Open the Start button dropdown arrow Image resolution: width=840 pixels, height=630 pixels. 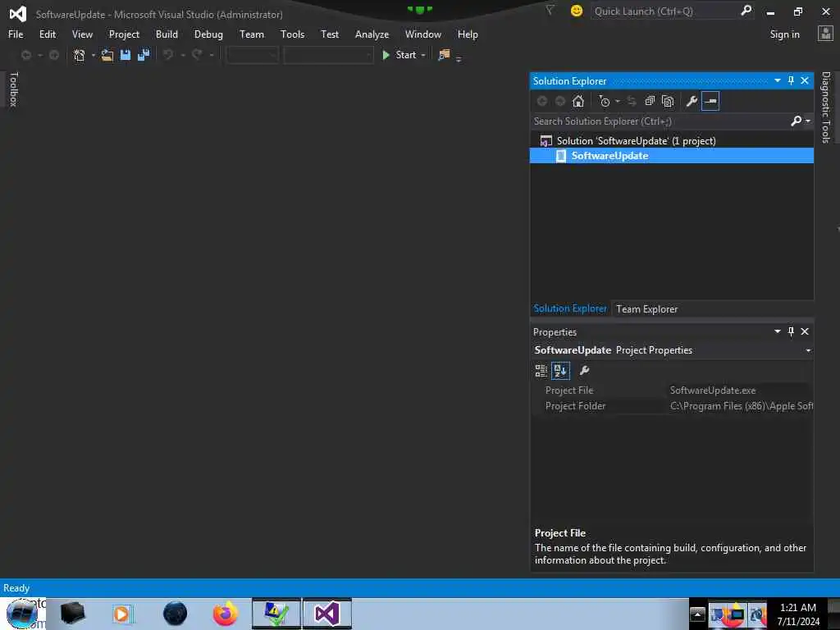(x=423, y=55)
